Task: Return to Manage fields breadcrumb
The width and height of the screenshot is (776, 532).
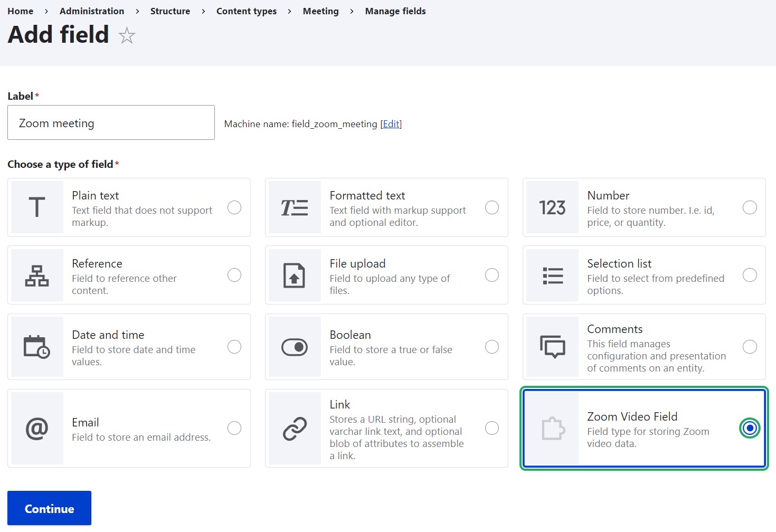Action: coord(395,11)
